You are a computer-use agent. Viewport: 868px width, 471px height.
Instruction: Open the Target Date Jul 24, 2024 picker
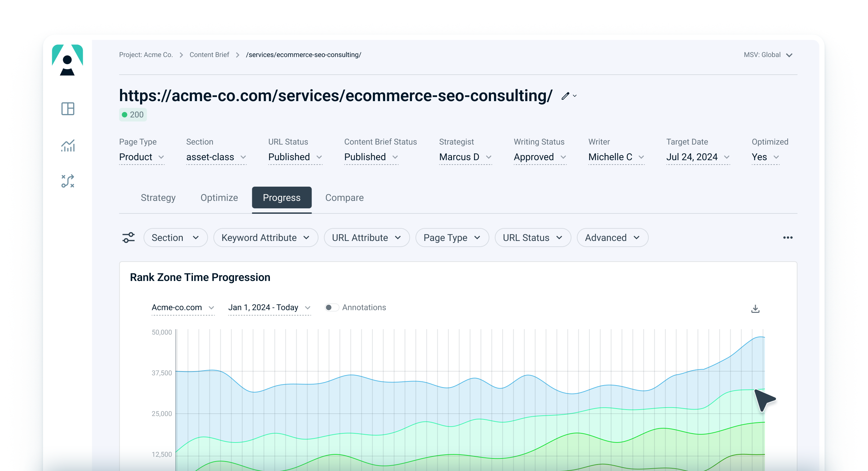coord(697,157)
